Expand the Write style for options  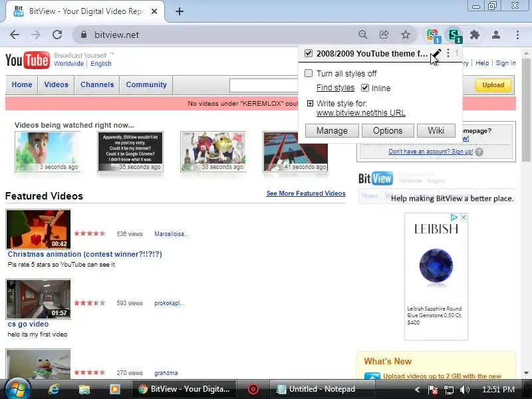click(310, 104)
